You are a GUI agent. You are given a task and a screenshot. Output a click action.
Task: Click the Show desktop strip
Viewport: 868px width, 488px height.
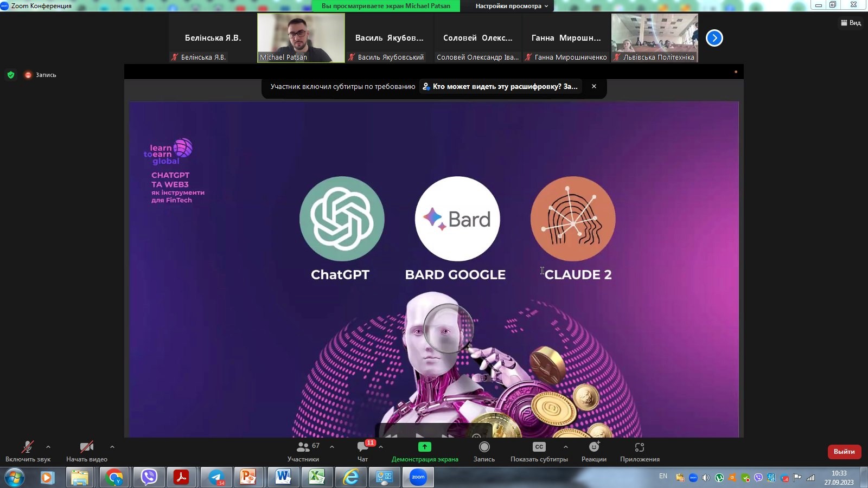click(x=864, y=478)
